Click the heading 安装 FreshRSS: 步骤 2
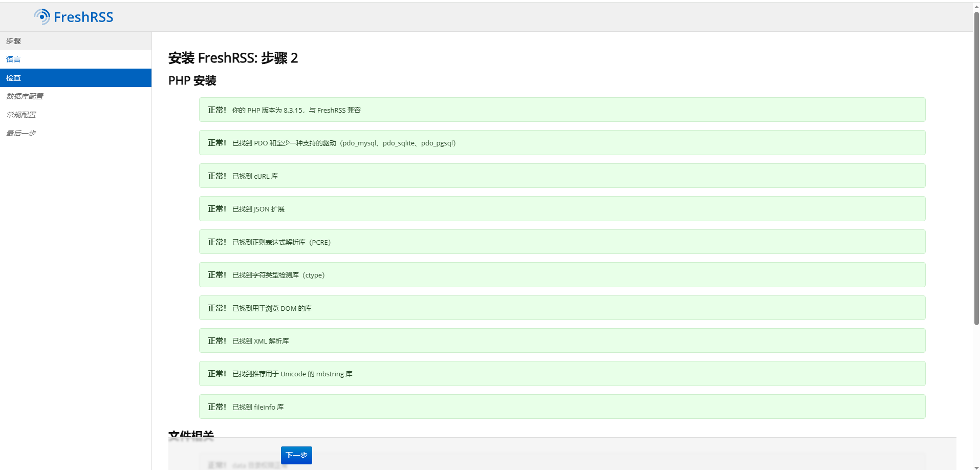 [233, 58]
